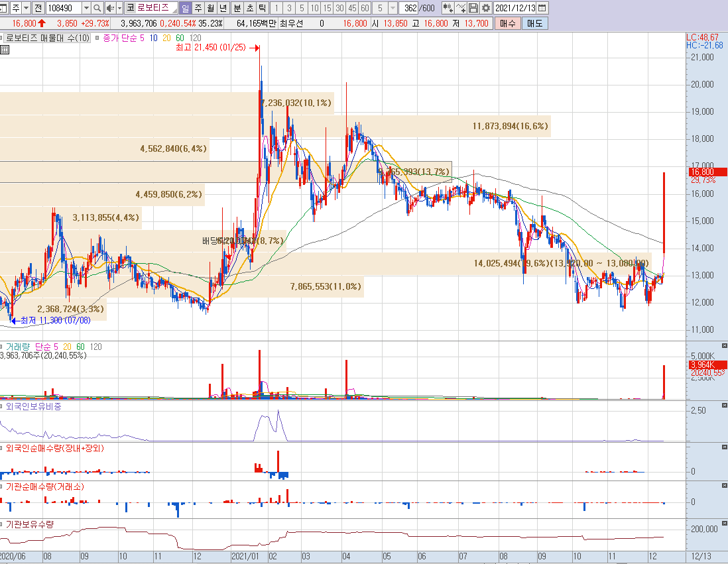Click the save chart floppy icon
Image resolution: width=728 pixels, height=564 pixels.
[473, 8]
